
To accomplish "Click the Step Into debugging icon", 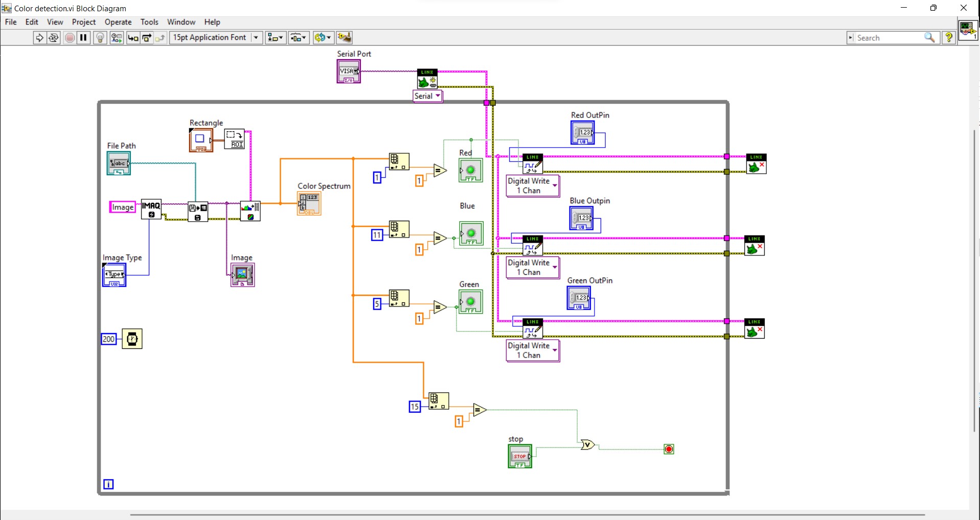I will (133, 37).
